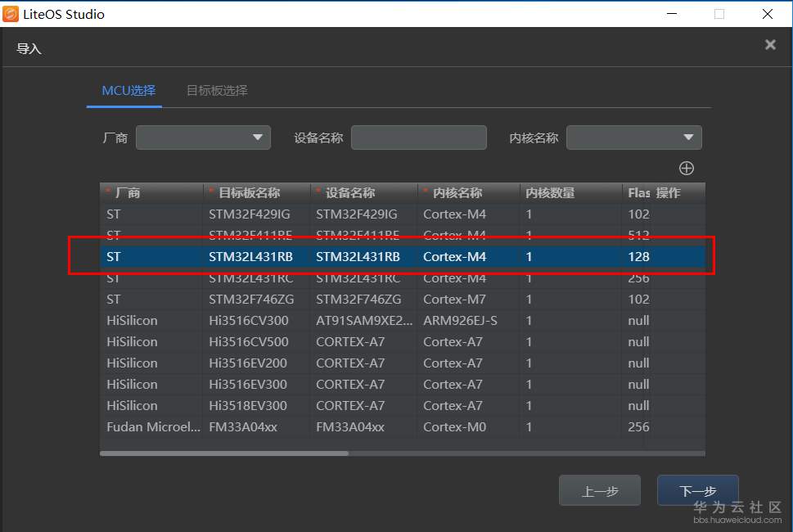
Task: Sort by the 内核数量 column header
Action: pos(570,192)
